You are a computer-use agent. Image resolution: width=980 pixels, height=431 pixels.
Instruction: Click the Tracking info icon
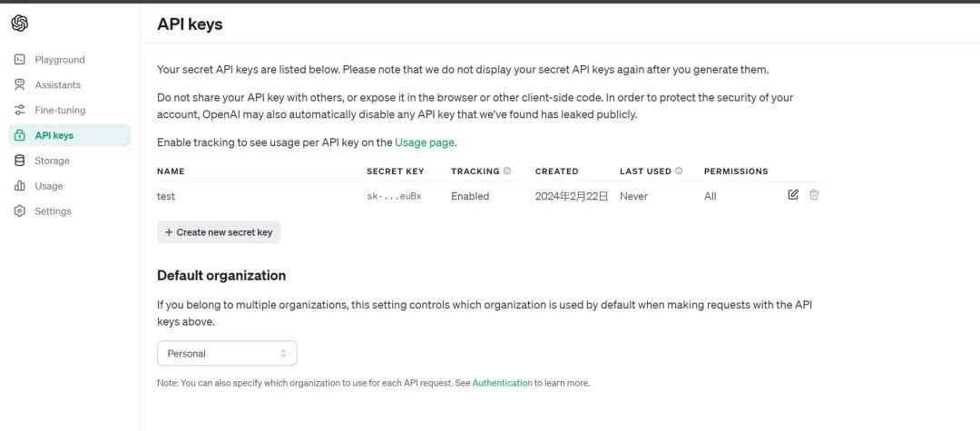(507, 171)
